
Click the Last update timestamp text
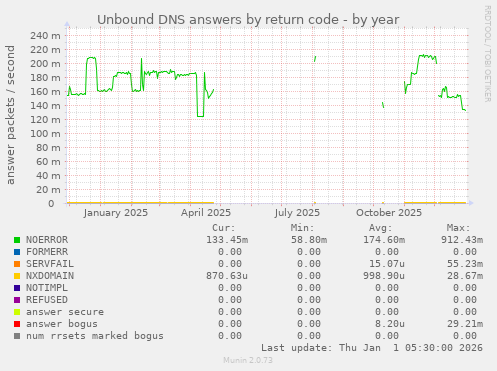click(372, 348)
